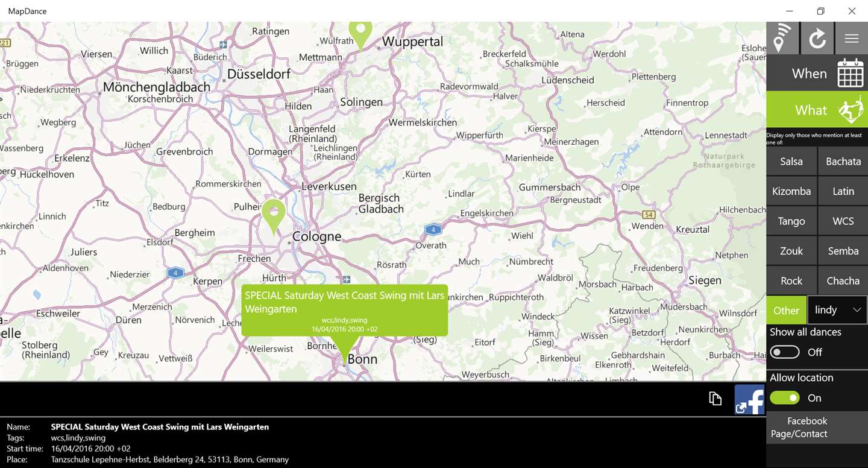This screenshot has width=868, height=468.
Task: Switch to the What tab
Action: 817,110
